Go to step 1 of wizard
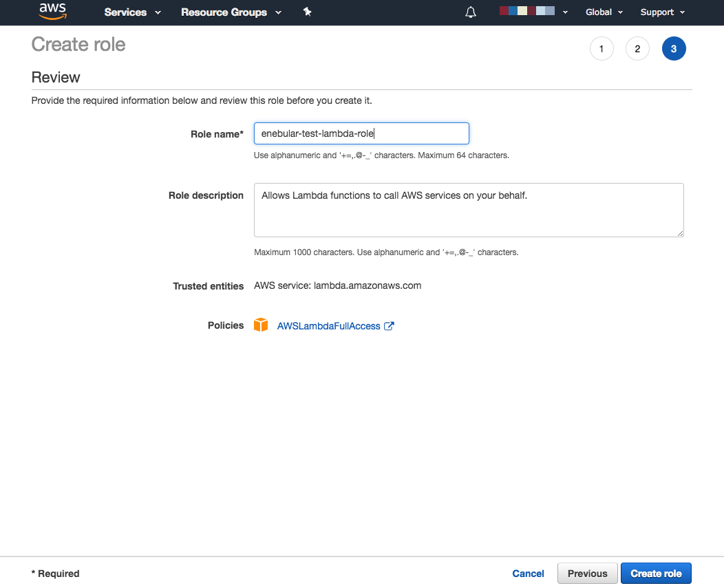The image size is (724, 588). [x=601, y=49]
